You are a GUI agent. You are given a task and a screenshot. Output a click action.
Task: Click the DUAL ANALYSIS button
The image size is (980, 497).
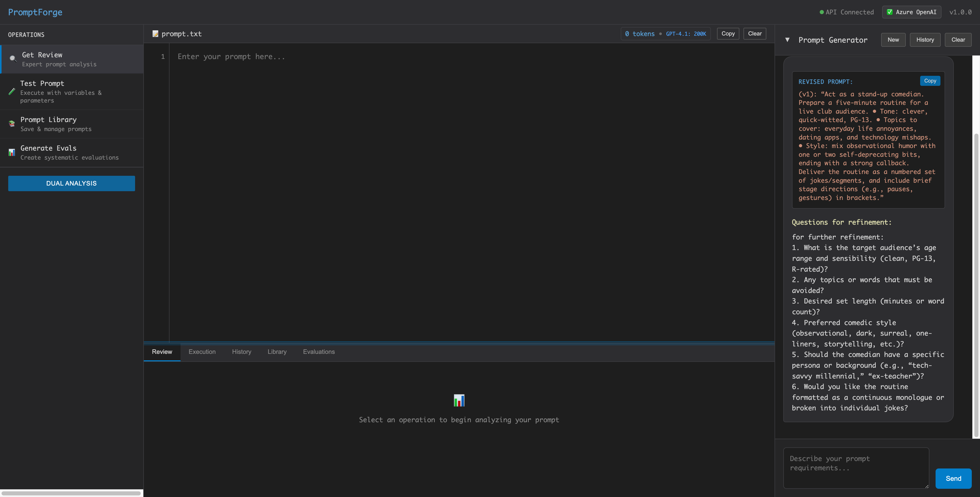click(x=71, y=183)
